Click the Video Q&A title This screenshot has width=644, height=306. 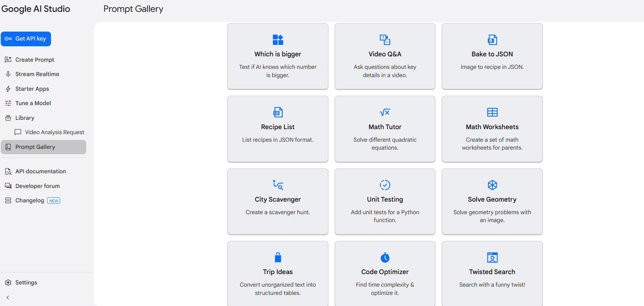[385, 54]
